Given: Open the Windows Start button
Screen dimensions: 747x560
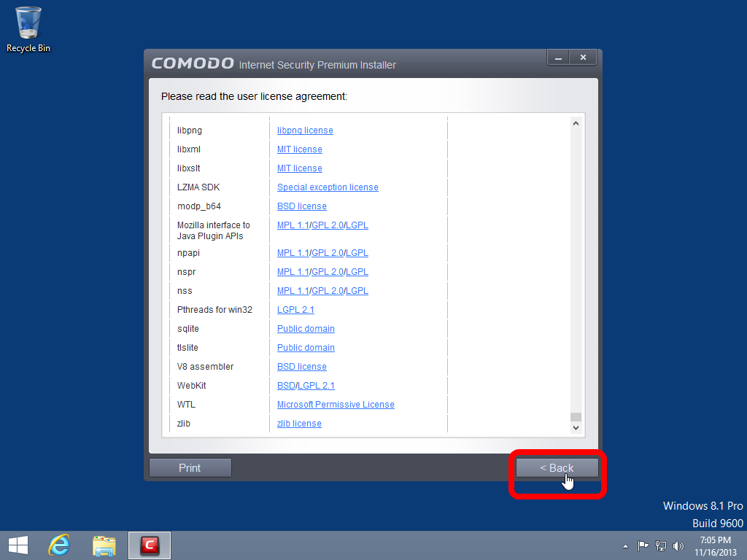Looking at the screenshot, I should [18, 545].
